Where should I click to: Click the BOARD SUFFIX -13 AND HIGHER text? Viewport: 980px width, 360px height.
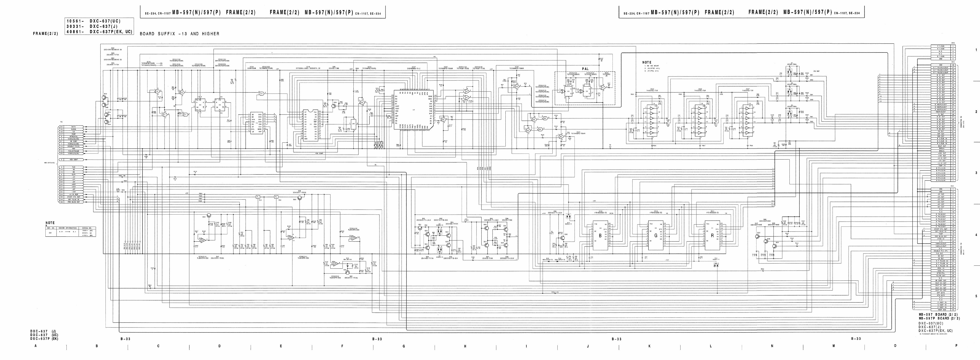point(180,34)
